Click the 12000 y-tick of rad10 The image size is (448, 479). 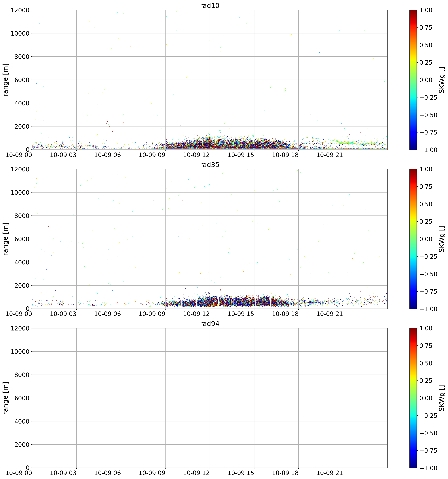20,10
